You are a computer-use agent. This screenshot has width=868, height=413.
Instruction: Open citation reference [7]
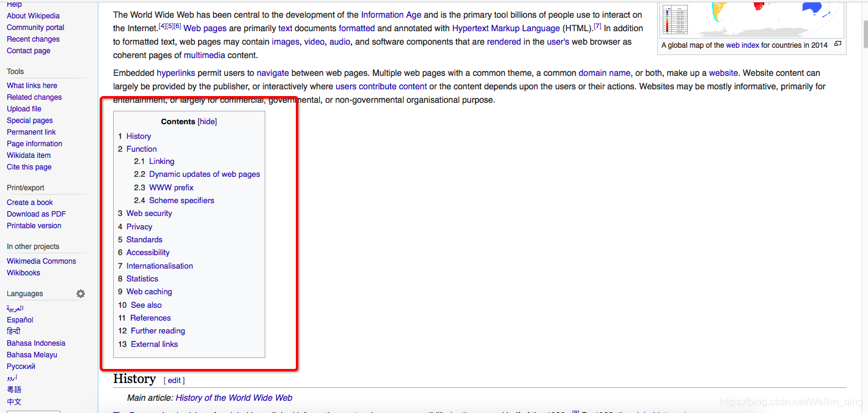pos(598,26)
